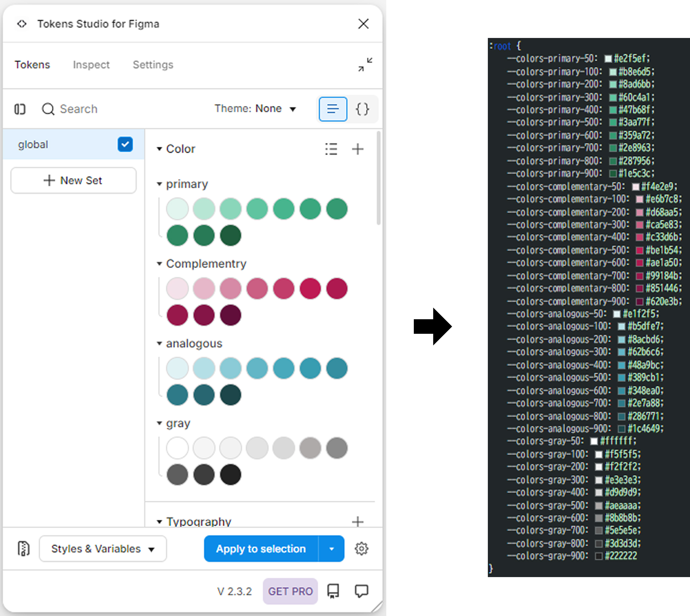Open the Styles & Variables dropdown
The width and height of the screenshot is (690, 616).
pyautogui.click(x=103, y=549)
